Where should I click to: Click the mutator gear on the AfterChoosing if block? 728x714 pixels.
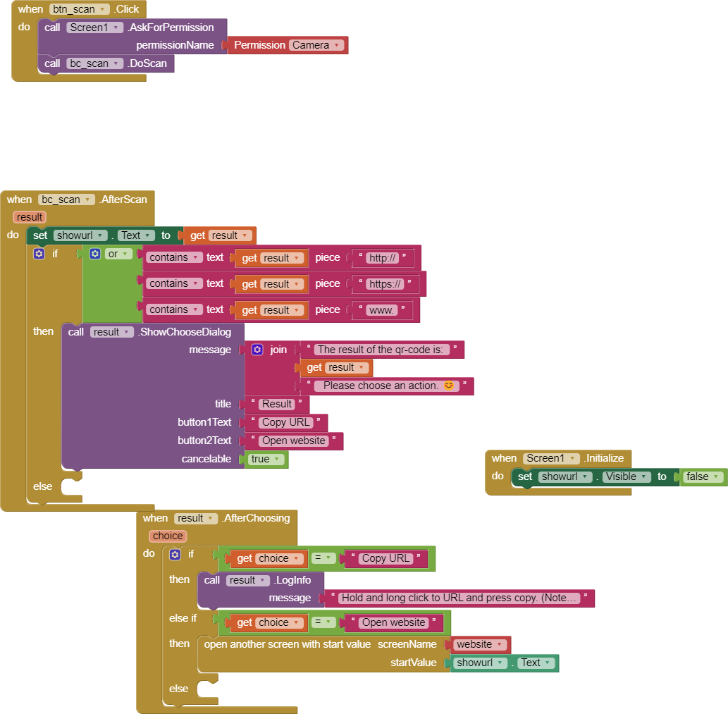pyautogui.click(x=175, y=554)
